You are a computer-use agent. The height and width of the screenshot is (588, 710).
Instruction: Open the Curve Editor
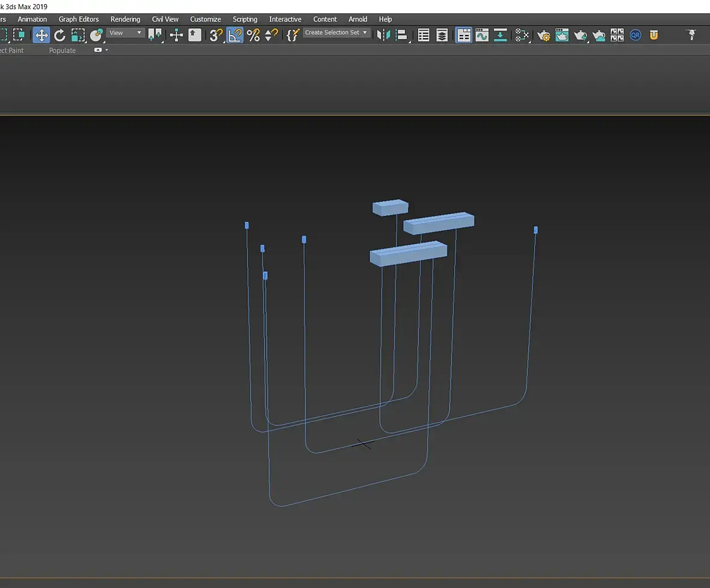481,35
